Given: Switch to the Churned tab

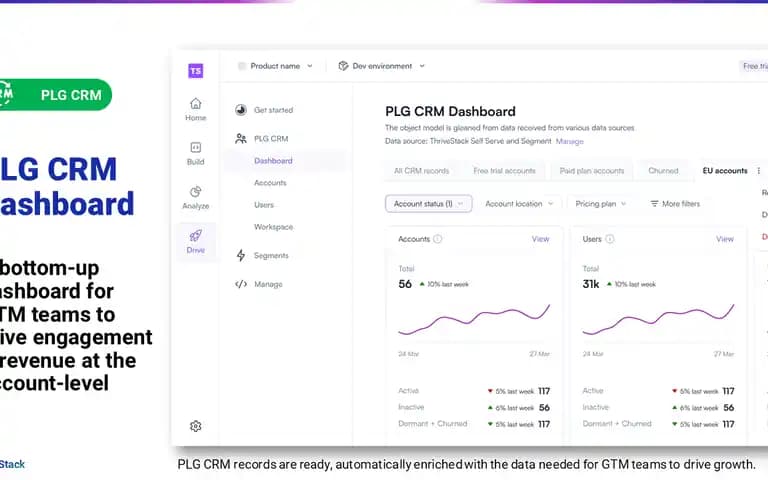Looking at the screenshot, I should (663, 171).
